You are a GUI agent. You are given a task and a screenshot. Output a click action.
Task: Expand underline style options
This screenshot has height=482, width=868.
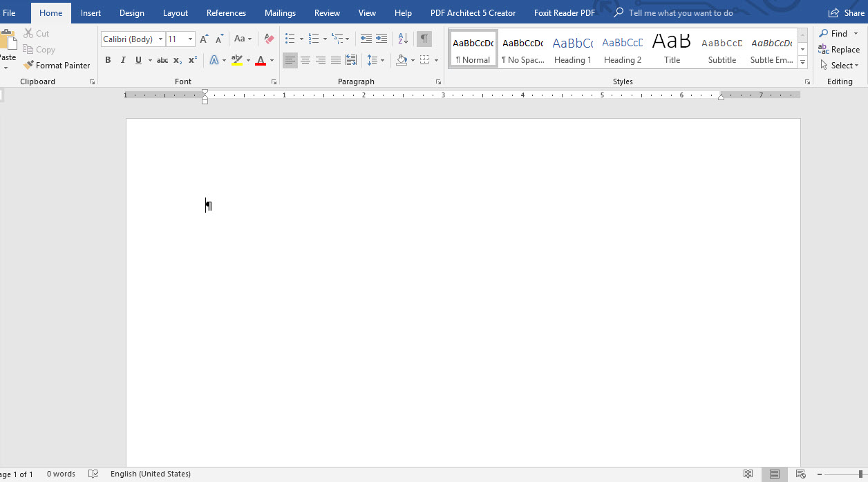pyautogui.click(x=150, y=60)
